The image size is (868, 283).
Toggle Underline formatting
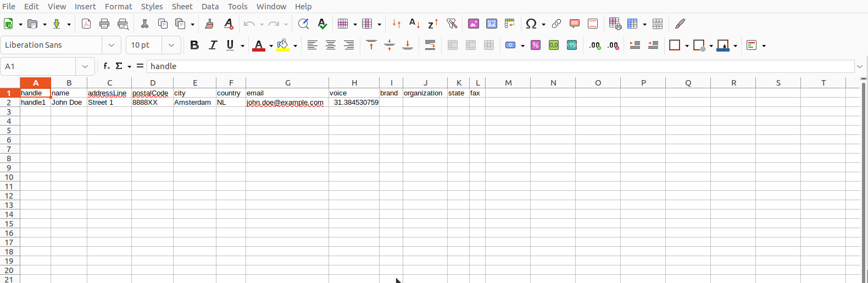pos(231,45)
